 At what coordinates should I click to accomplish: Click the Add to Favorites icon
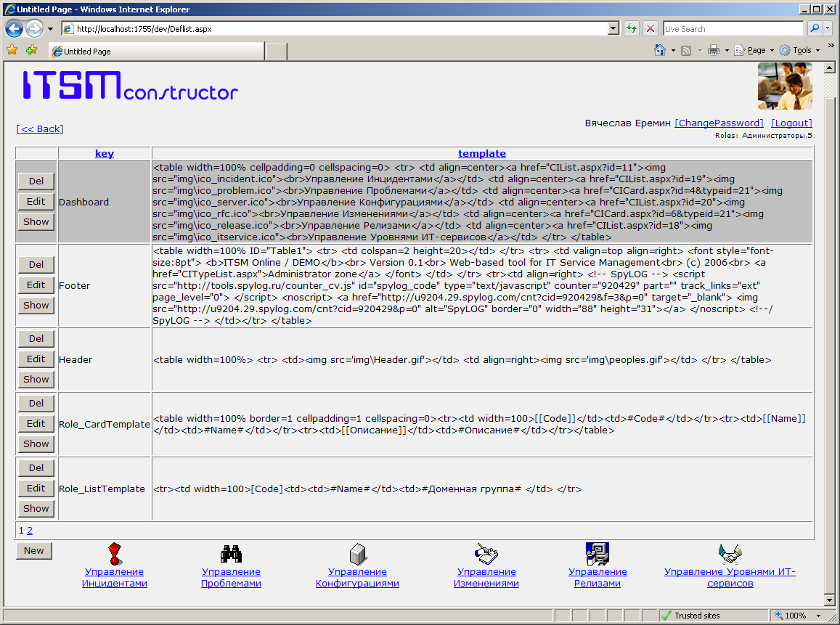tap(32, 50)
